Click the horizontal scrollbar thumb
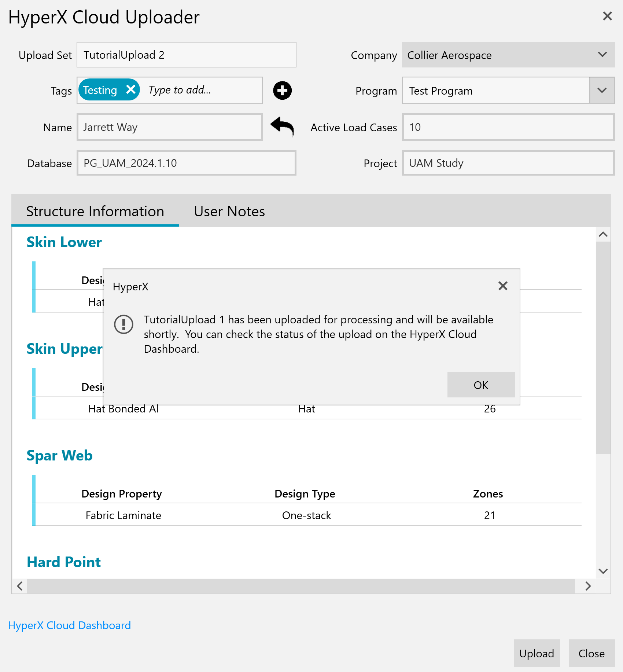Screen dimensions: 623x672 click(x=301, y=586)
